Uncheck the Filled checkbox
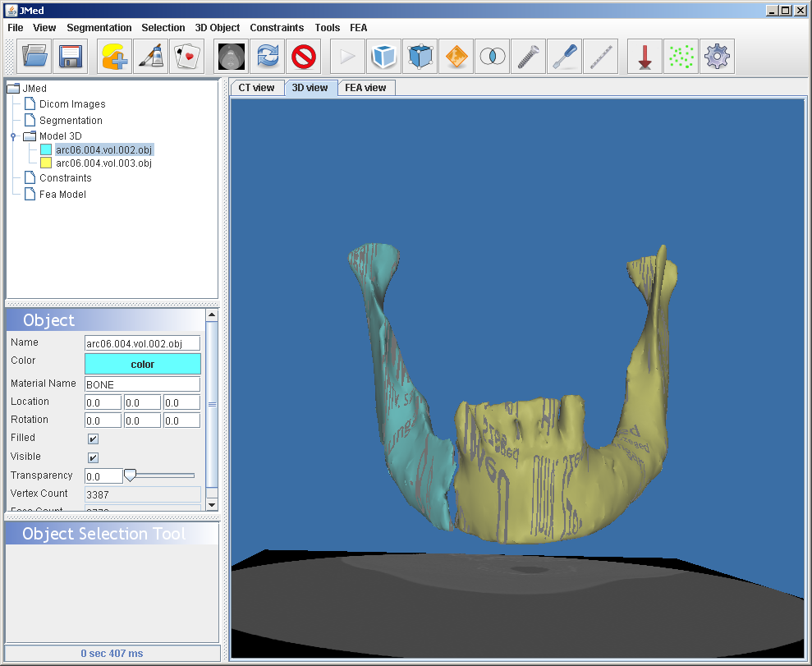The height and width of the screenshot is (666, 812). (94, 439)
